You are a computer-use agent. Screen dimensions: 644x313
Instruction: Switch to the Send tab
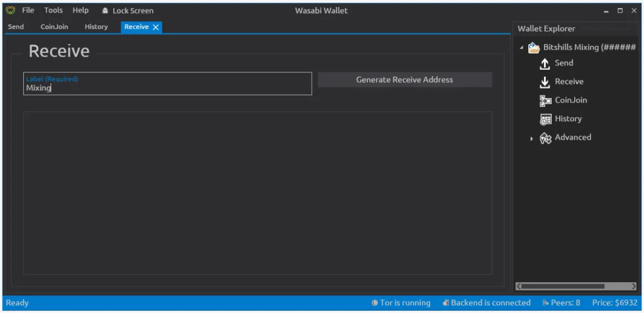tap(16, 27)
